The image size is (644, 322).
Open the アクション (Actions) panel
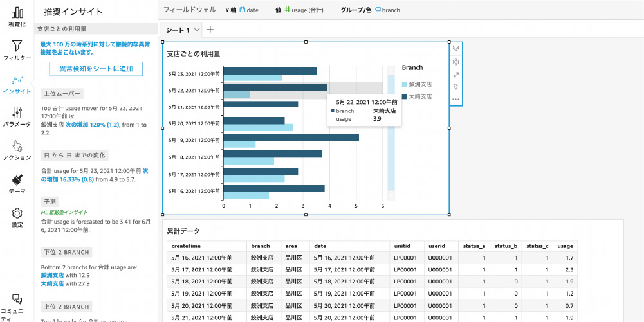17,150
